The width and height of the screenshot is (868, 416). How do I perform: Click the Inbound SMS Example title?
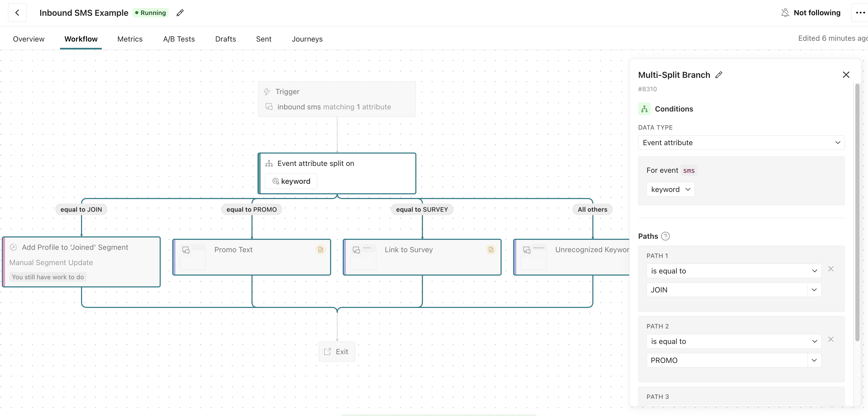84,13
